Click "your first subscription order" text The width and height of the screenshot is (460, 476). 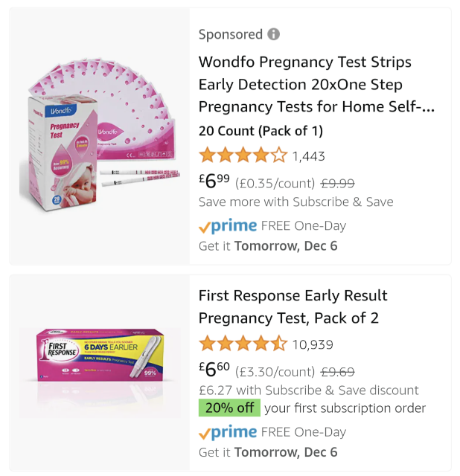tap(345, 408)
